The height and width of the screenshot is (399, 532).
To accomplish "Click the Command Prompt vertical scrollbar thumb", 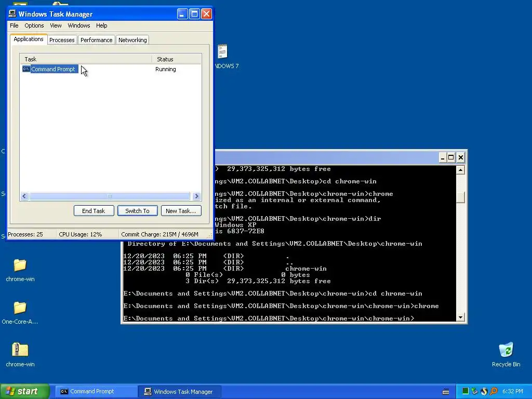I will 460,197.
